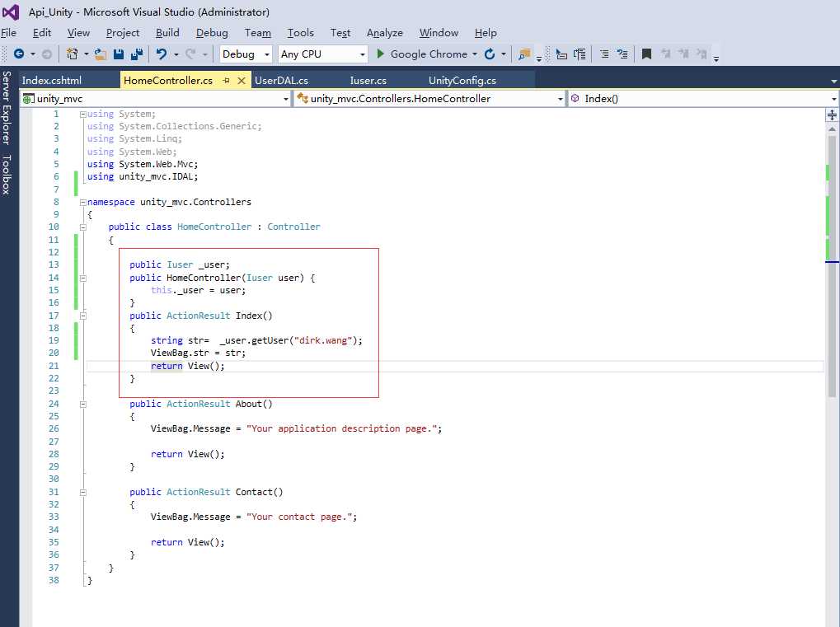Screen dimensions: 840x627
Task: Open the View menu
Action: [78, 33]
